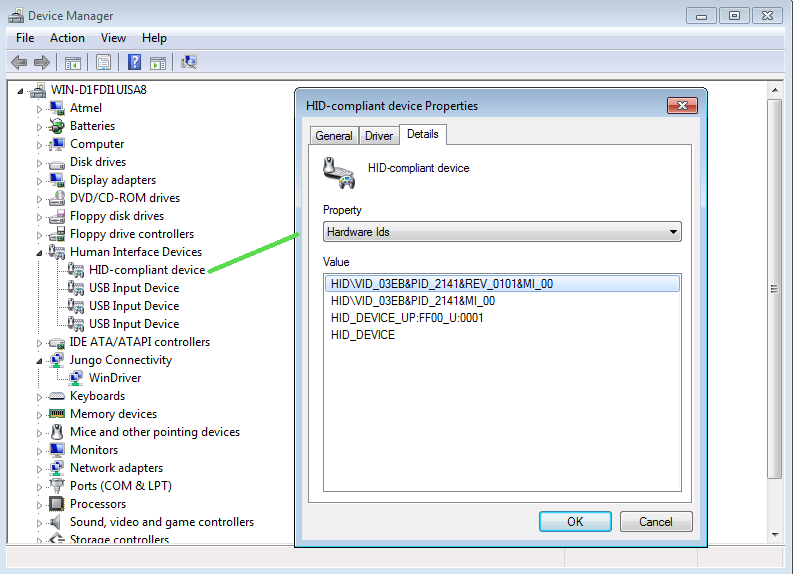
Task: Click the Atmel category icon
Action: coord(57,108)
